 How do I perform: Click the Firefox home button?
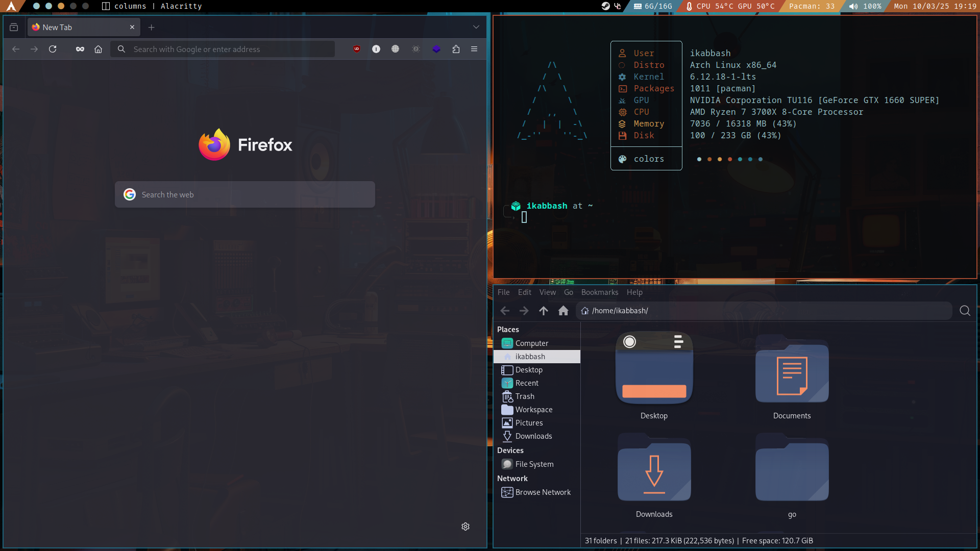coord(98,49)
